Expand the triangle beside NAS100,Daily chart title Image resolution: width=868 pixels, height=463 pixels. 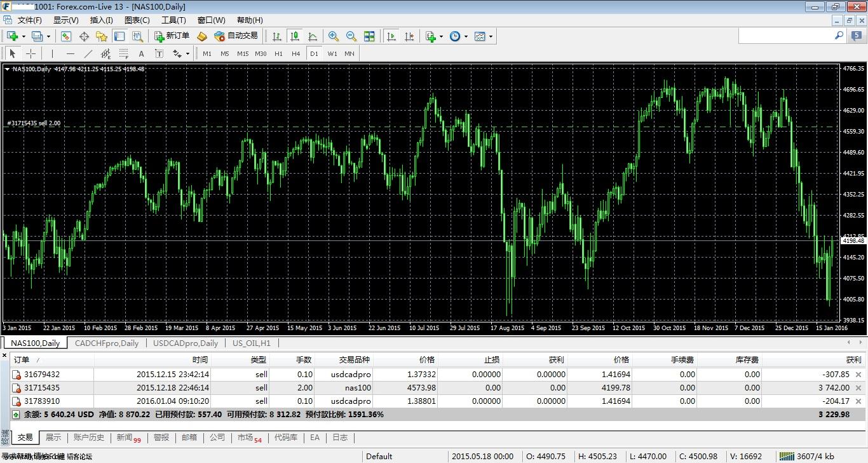click(x=7, y=69)
